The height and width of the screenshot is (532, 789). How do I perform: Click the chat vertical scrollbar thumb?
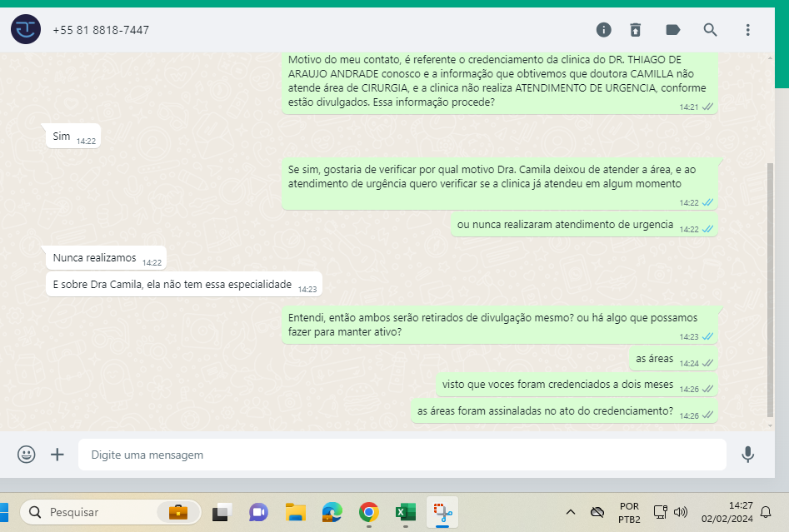(769, 290)
